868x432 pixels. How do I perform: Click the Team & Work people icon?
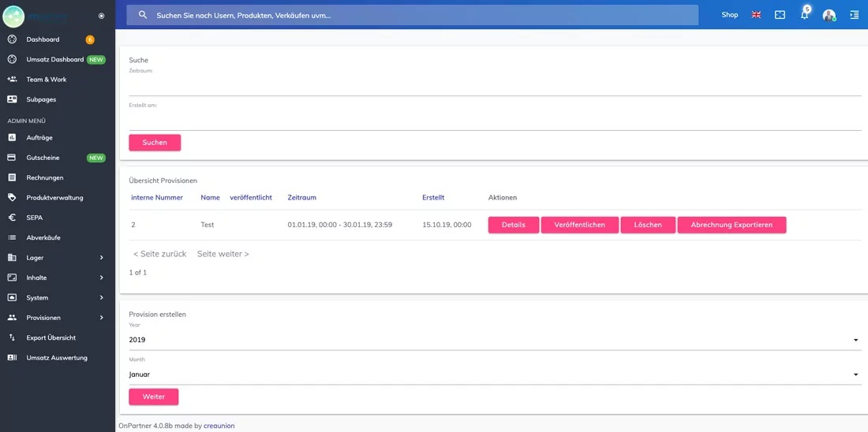[12, 79]
